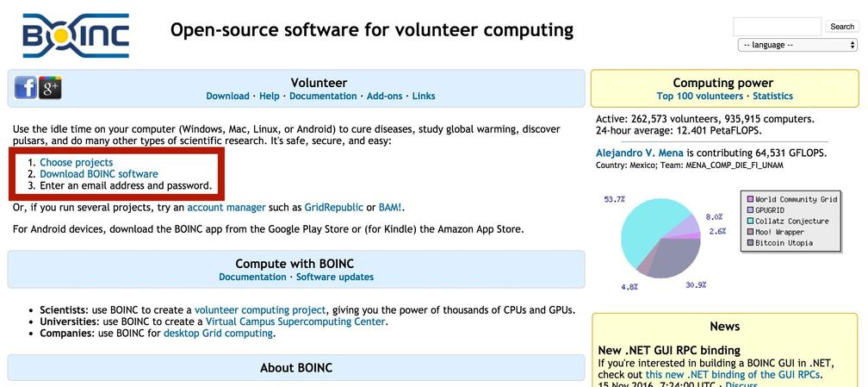This screenshot has width=868, height=387.
Task: Click the 'About BOINC' heading
Action: [x=296, y=367]
